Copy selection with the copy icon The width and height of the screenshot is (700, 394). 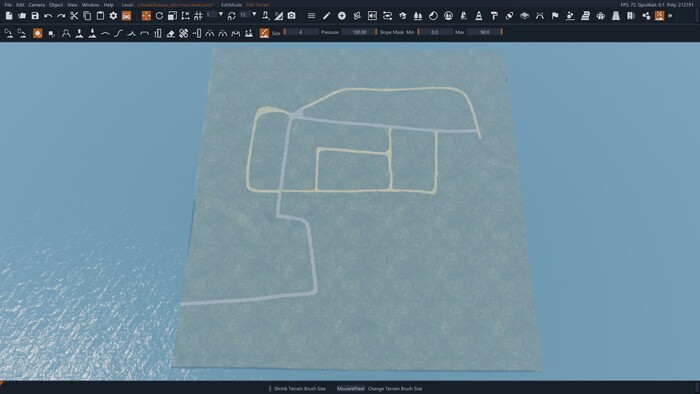coord(87,16)
